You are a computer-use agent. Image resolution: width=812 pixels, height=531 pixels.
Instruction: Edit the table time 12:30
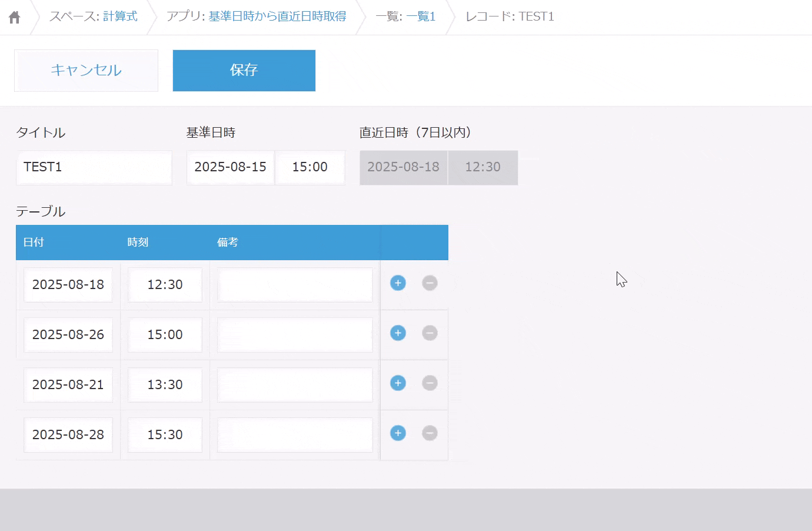click(165, 285)
